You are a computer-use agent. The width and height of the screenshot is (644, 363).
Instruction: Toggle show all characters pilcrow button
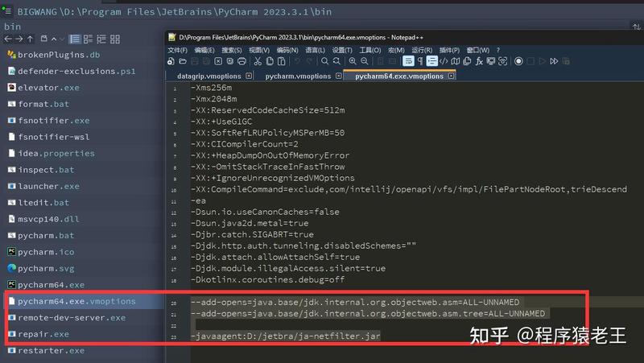pos(420,61)
